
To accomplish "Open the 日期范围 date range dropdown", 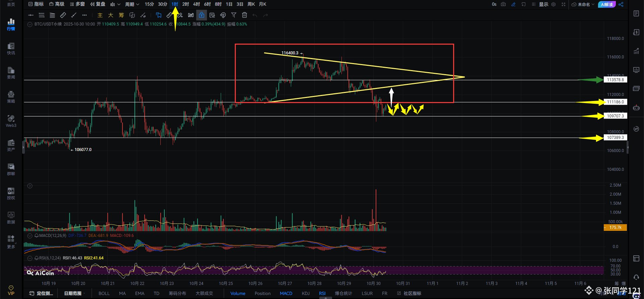I will 74,293.
